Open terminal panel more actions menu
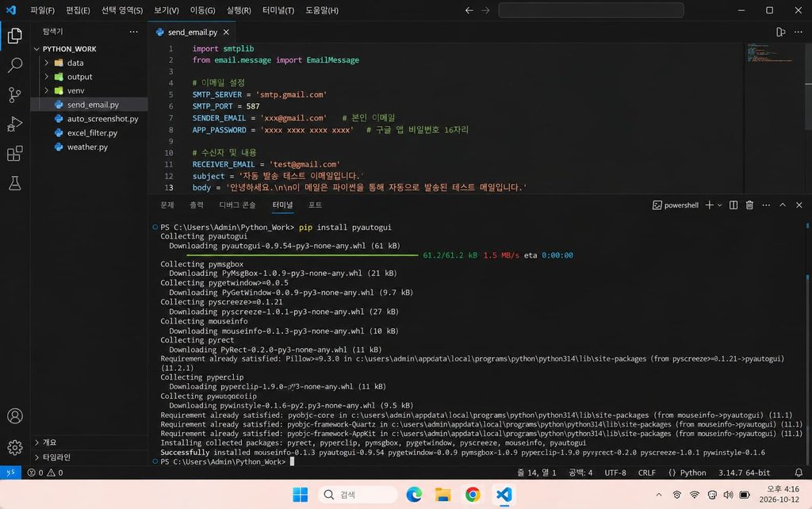 click(x=766, y=205)
